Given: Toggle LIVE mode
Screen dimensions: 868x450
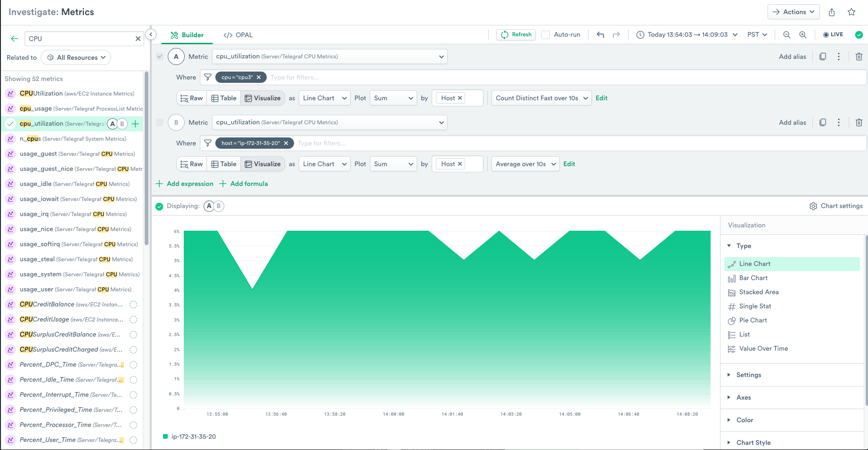Looking at the screenshot, I should tap(833, 34).
